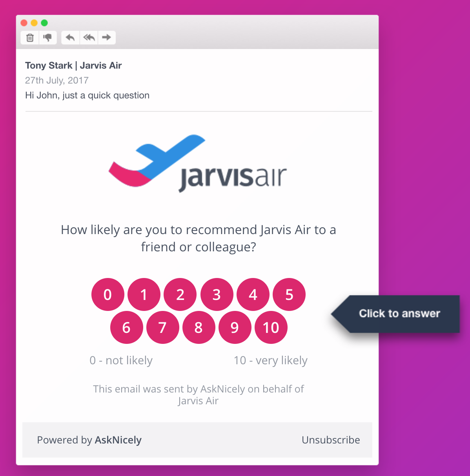Click the sender name "Tony Stark | Jarvis Air"
This screenshot has height=476, width=470.
pos(73,65)
